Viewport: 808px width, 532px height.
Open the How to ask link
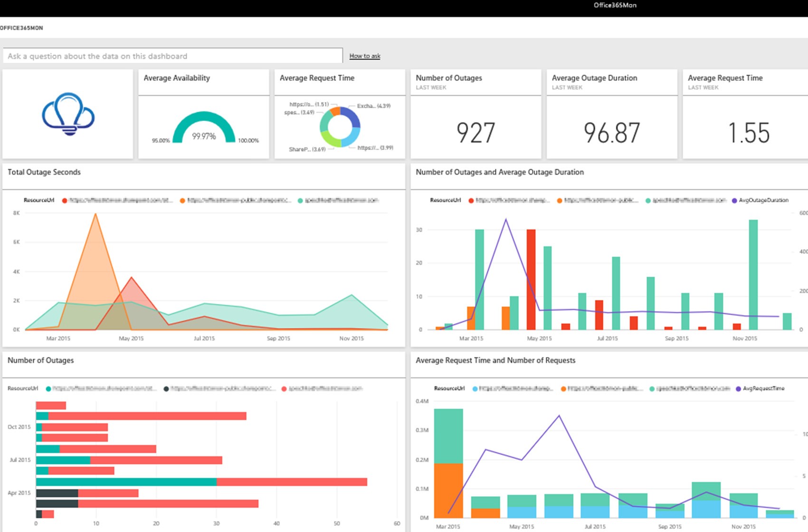click(365, 56)
